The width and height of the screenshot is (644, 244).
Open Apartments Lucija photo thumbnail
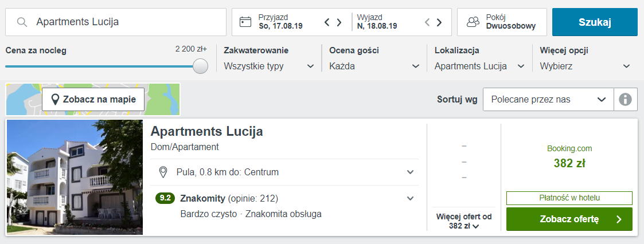click(x=75, y=177)
